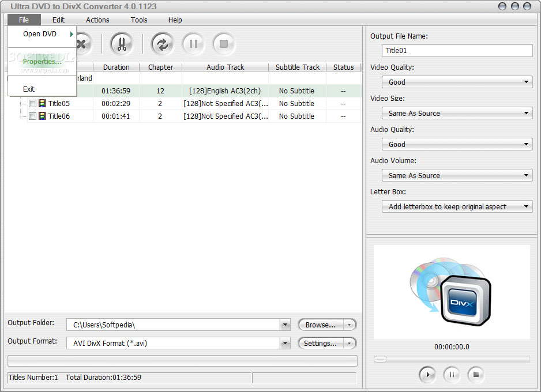Stop the preview player
Image resolution: width=541 pixels, height=392 pixels.
click(476, 374)
